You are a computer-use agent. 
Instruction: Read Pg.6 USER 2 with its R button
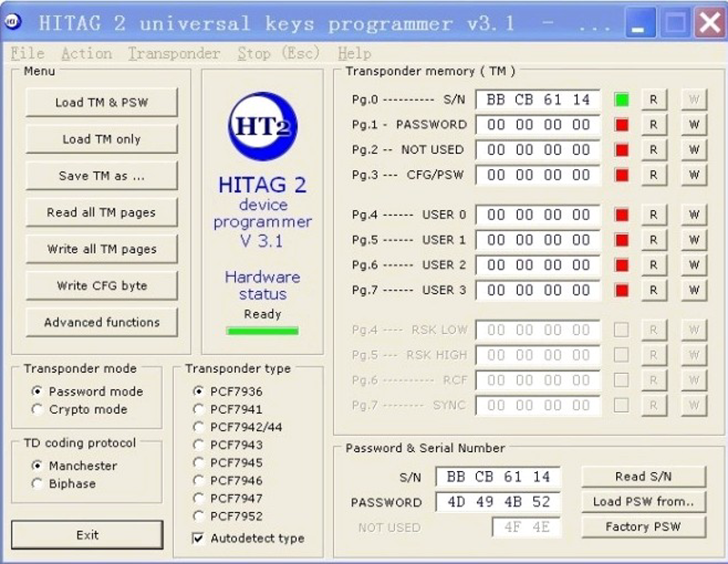653,265
